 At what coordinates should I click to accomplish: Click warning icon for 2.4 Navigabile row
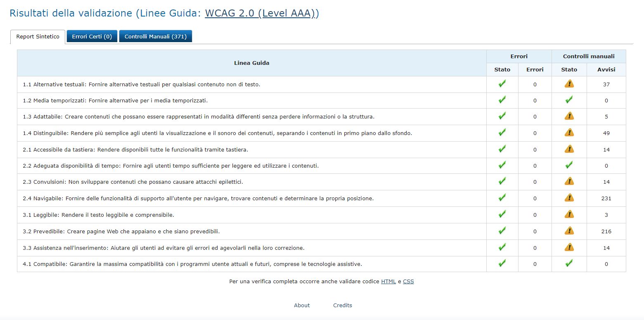[569, 198]
